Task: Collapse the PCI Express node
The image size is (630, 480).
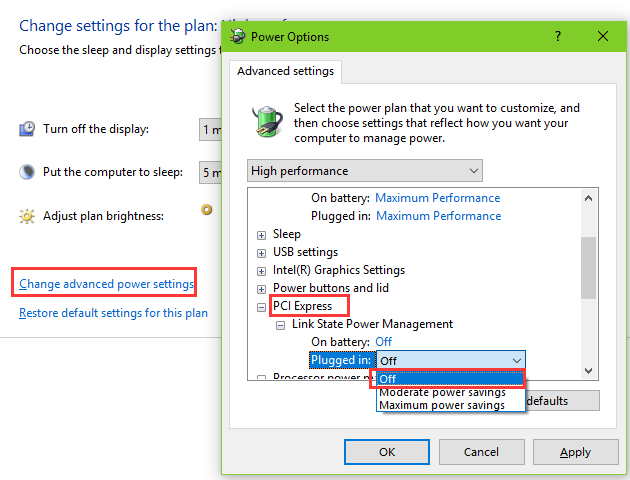Action: pos(261,307)
